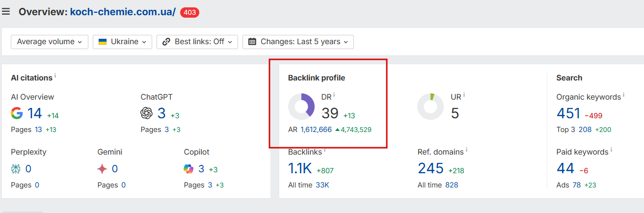The width and height of the screenshot is (644, 213).
Task: Open koch-chemie.com.ua link in title
Action: pyautogui.click(x=123, y=12)
